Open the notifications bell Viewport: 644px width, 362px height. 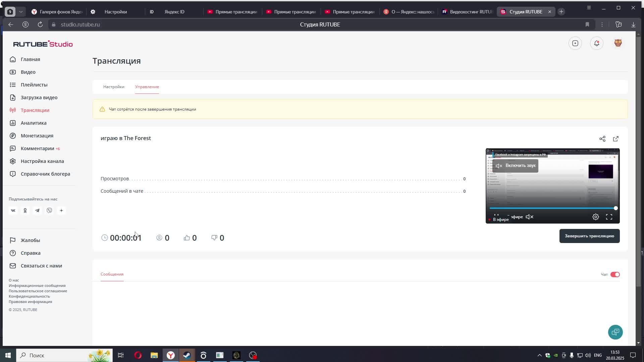click(x=596, y=43)
